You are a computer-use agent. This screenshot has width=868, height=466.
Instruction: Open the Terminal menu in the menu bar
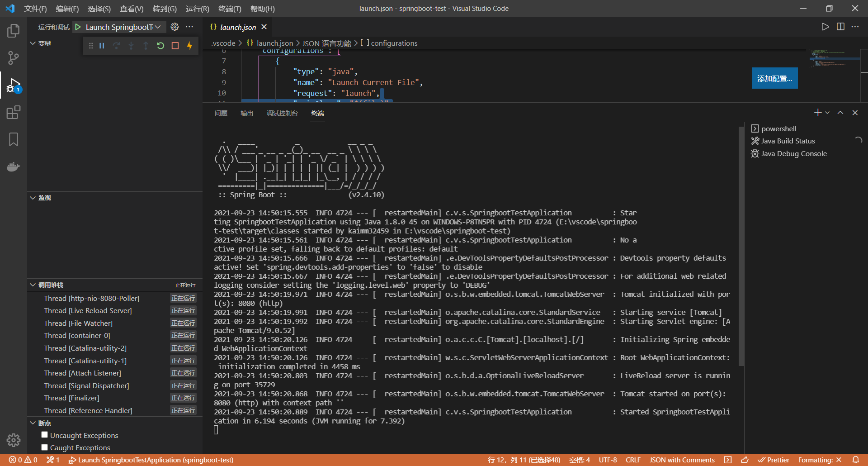tap(230, 9)
